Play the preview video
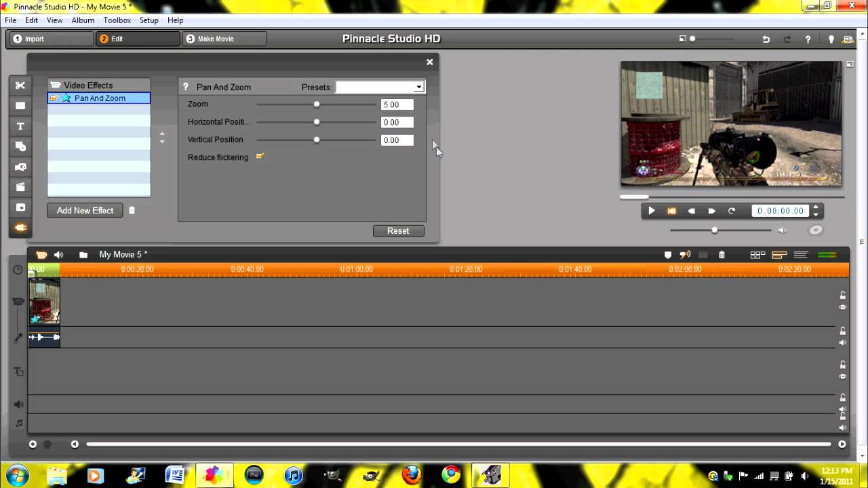Image resolution: width=868 pixels, height=488 pixels. [x=651, y=211]
